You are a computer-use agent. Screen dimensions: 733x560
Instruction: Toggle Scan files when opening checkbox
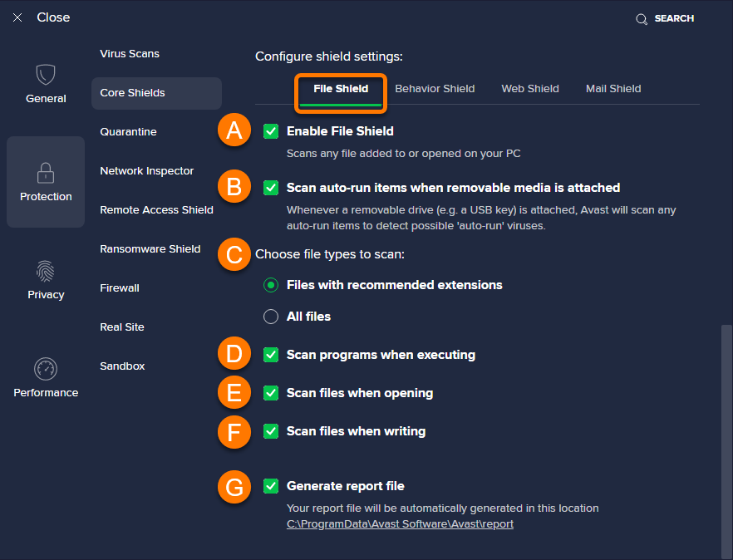pyautogui.click(x=271, y=393)
